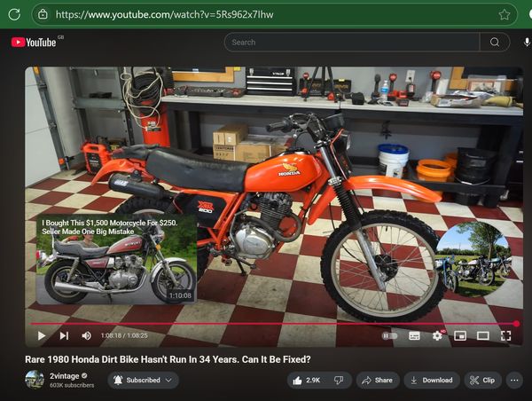This screenshot has height=401, width=532.
Task: View site info via the lock icon
Action: coord(43,14)
